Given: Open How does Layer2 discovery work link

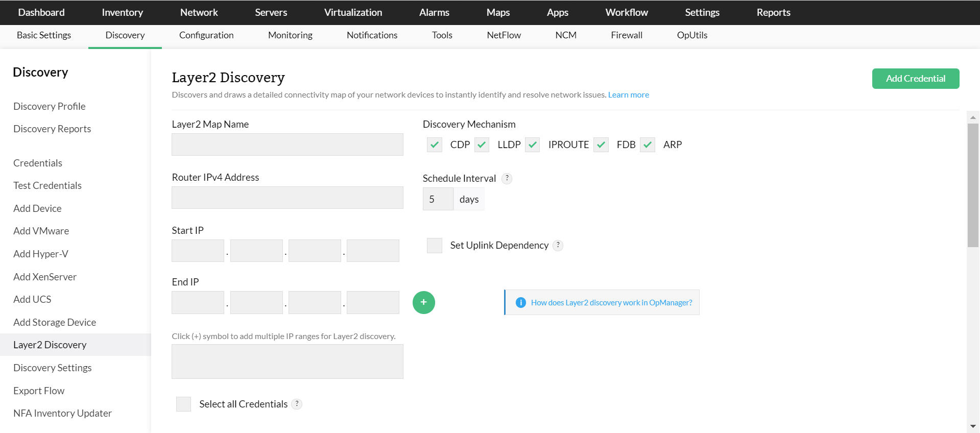Looking at the screenshot, I should click(x=611, y=303).
